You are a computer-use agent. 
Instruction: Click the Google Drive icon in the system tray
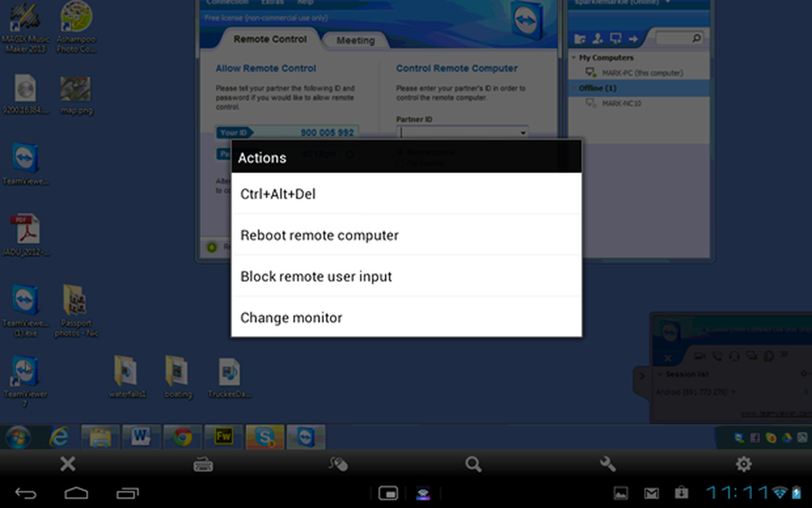[787, 438]
